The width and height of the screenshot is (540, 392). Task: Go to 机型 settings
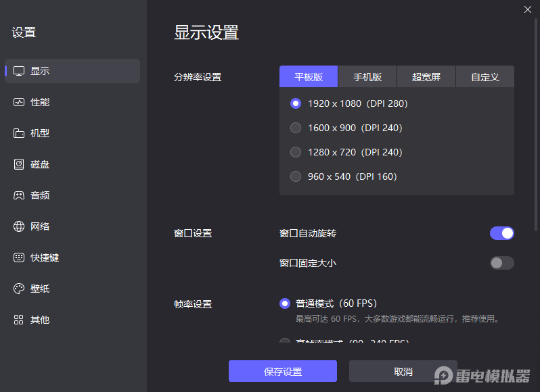coord(72,133)
